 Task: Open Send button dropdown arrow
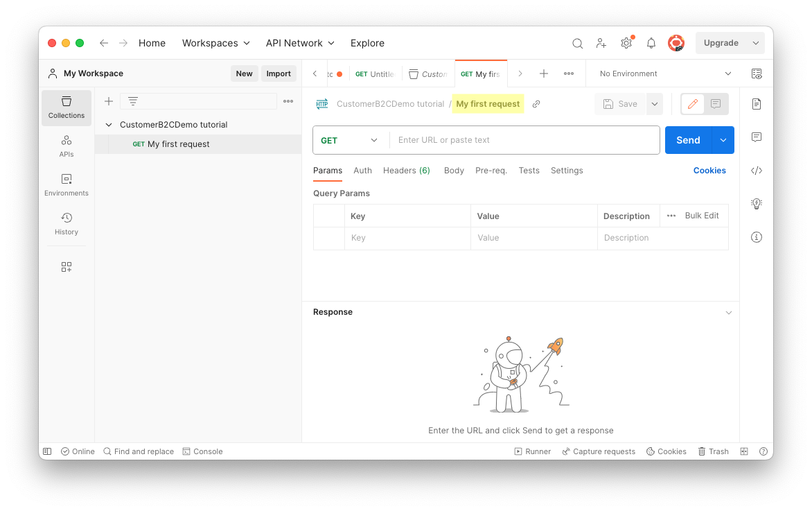point(723,141)
